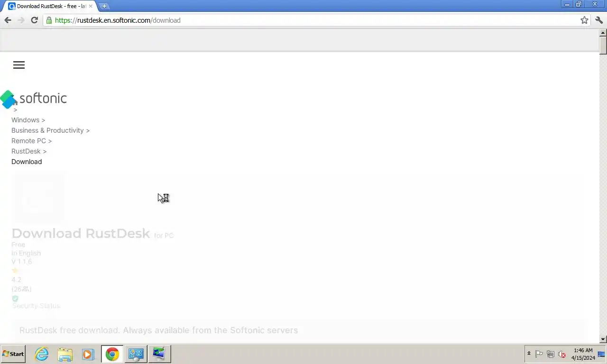The image size is (607, 364).
Task: Bookmark this page with the star icon
Action: pos(584,20)
